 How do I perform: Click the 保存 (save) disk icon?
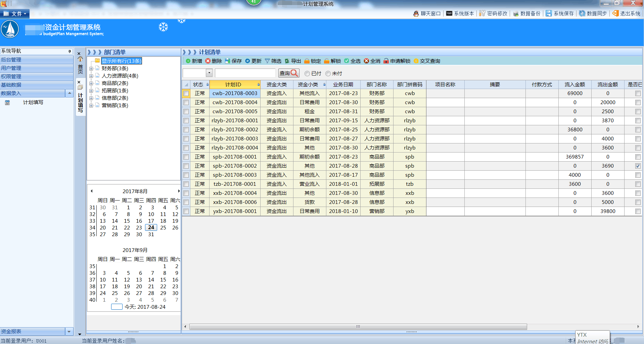coord(228,61)
